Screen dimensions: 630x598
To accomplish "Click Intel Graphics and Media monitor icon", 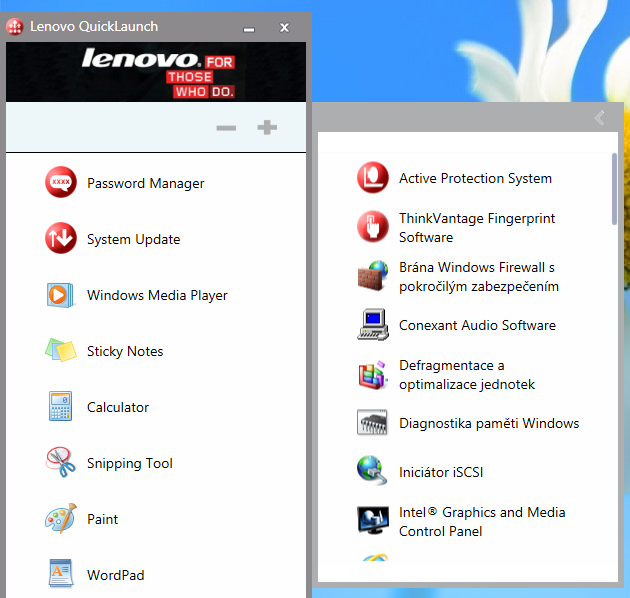I will point(373,520).
